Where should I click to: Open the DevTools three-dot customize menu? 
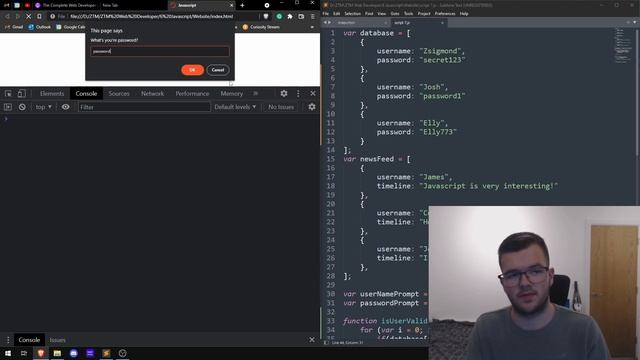298,93
